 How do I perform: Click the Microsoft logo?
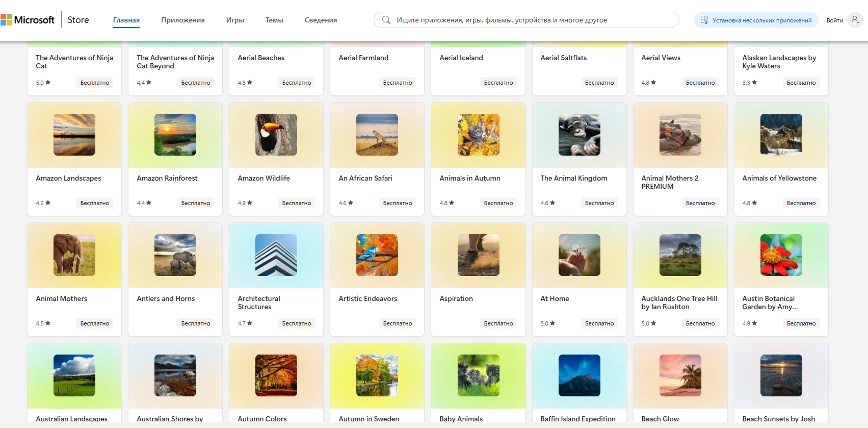tap(28, 20)
